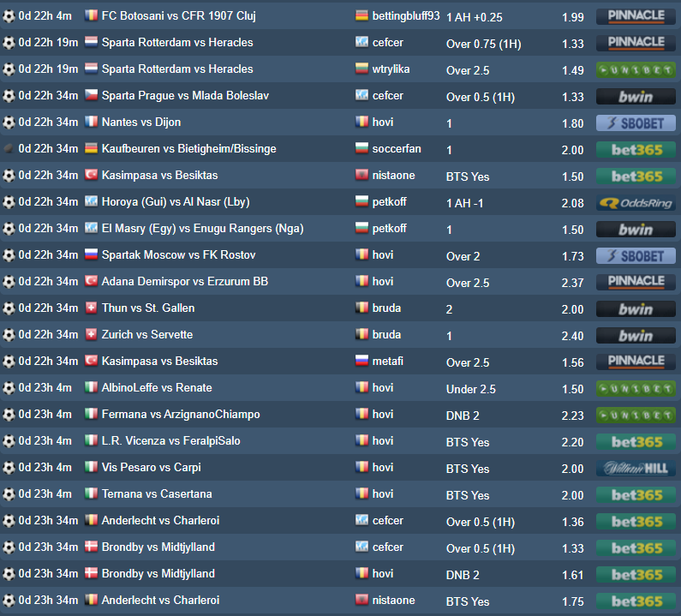Click bwin logo in El Masry row
681x616 pixels.
636,230
